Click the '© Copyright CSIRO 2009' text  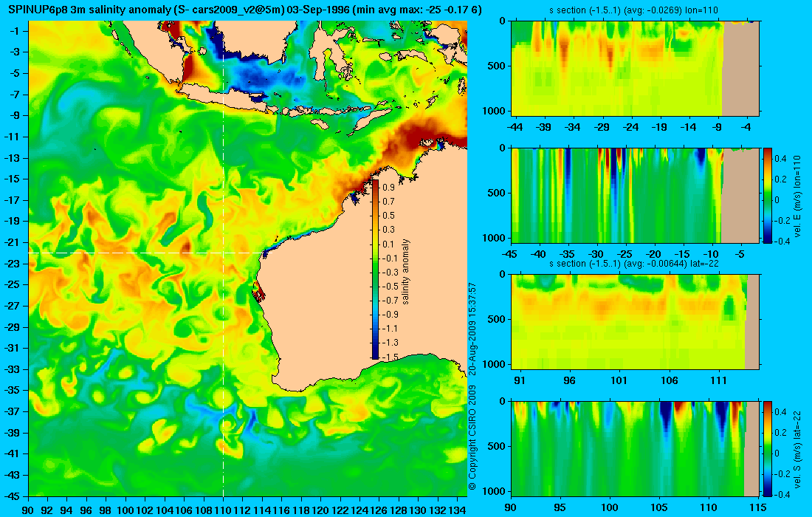pyautogui.click(x=472, y=438)
